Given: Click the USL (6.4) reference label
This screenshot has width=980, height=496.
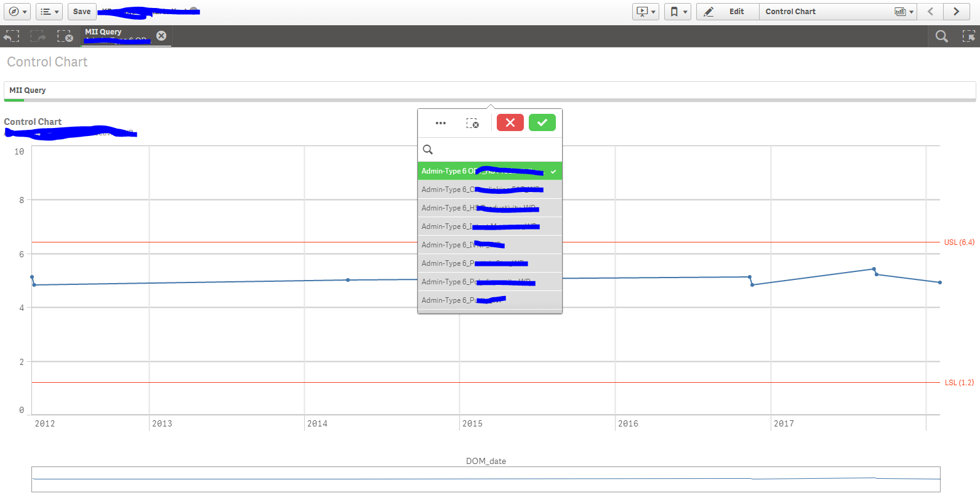Looking at the screenshot, I should coord(959,242).
